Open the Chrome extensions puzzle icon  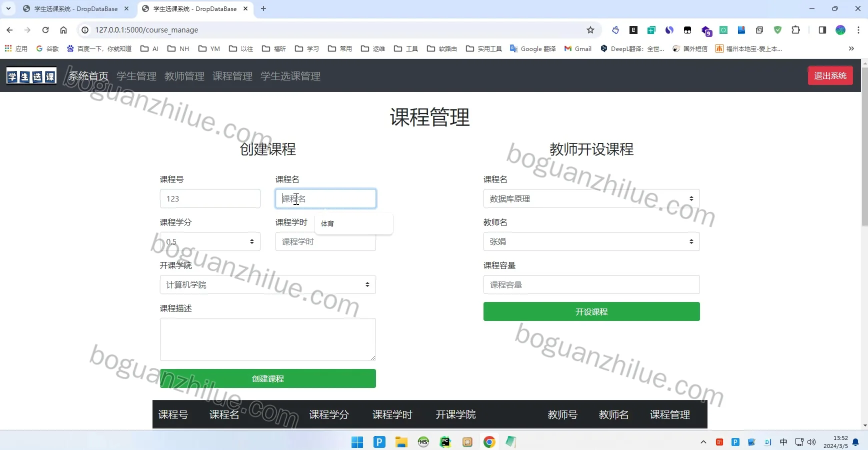795,30
